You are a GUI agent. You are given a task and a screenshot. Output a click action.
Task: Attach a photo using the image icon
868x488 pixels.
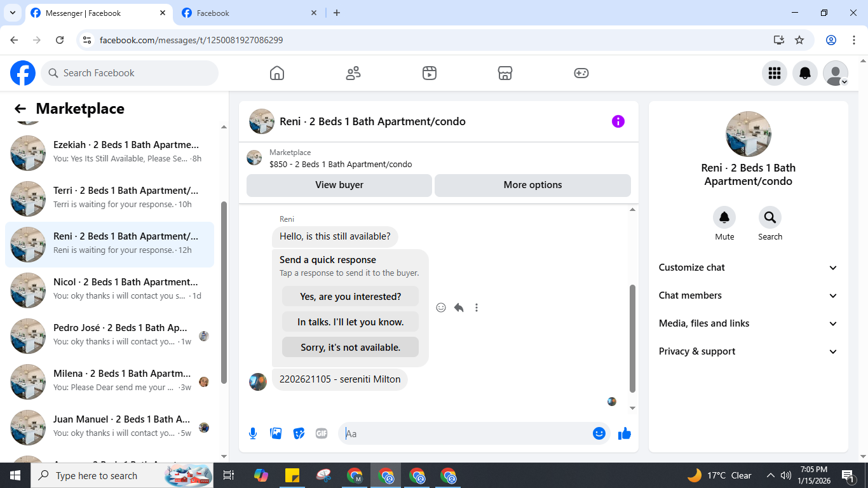[276, 433]
